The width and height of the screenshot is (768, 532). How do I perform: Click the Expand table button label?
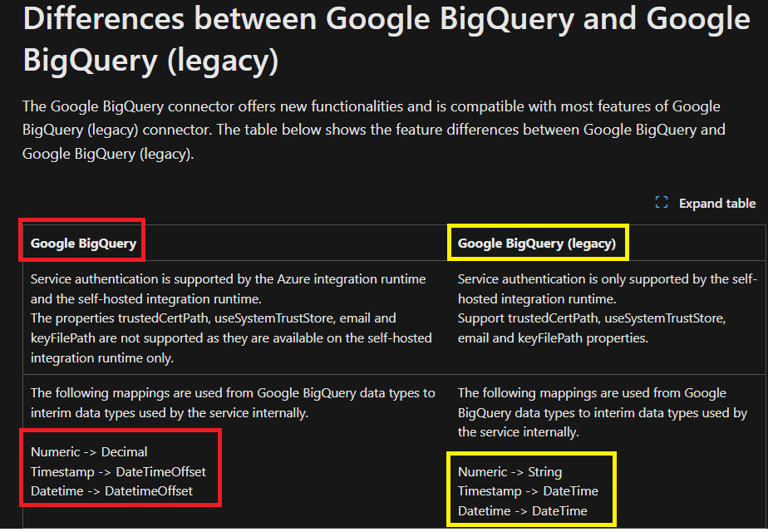pyautogui.click(x=716, y=204)
